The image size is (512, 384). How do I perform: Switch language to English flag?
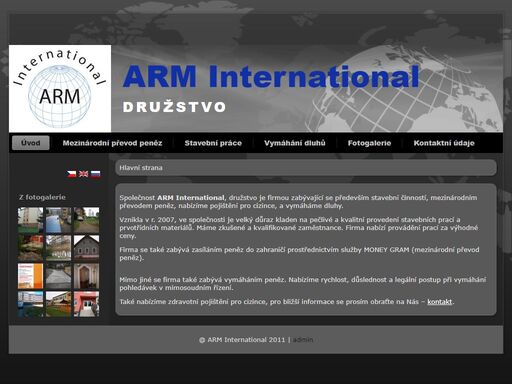coord(84,174)
